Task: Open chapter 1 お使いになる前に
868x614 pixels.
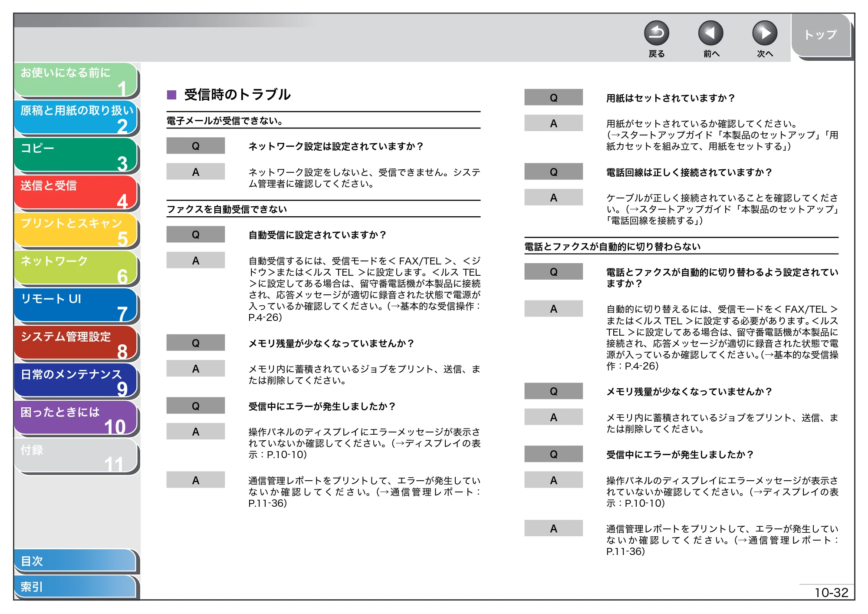Action: [x=76, y=80]
